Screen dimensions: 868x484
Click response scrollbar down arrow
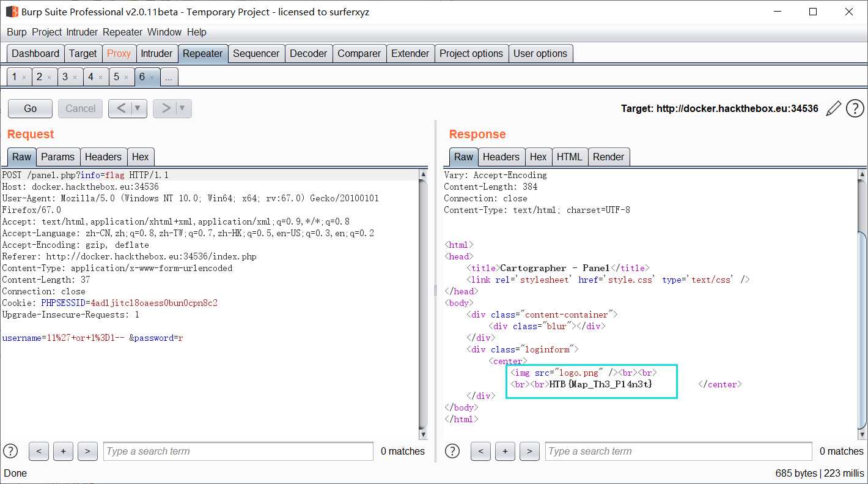862,434
